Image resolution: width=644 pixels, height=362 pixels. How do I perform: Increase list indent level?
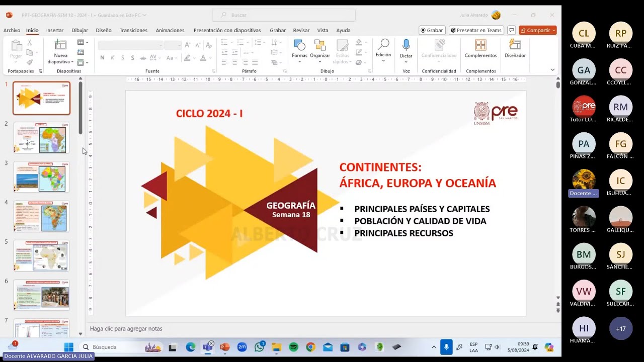[234, 52]
